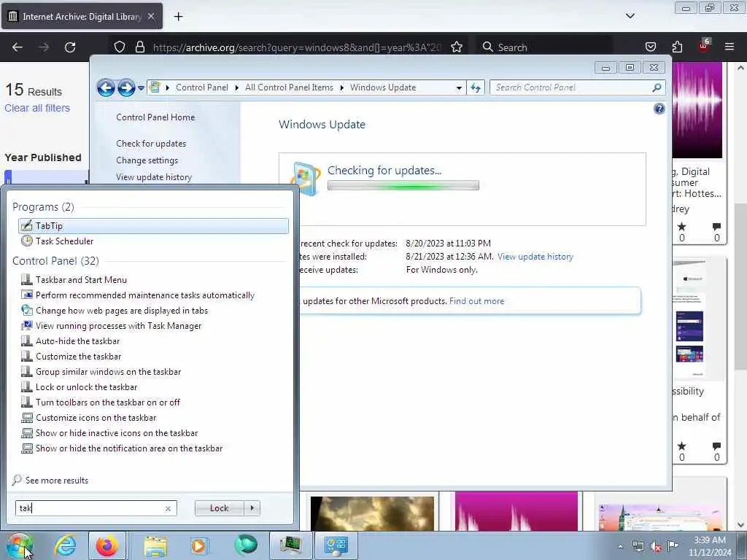Viewport: 747px width, 560px height.
Task: Open Windows Update help icon
Action: click(659, 109)
